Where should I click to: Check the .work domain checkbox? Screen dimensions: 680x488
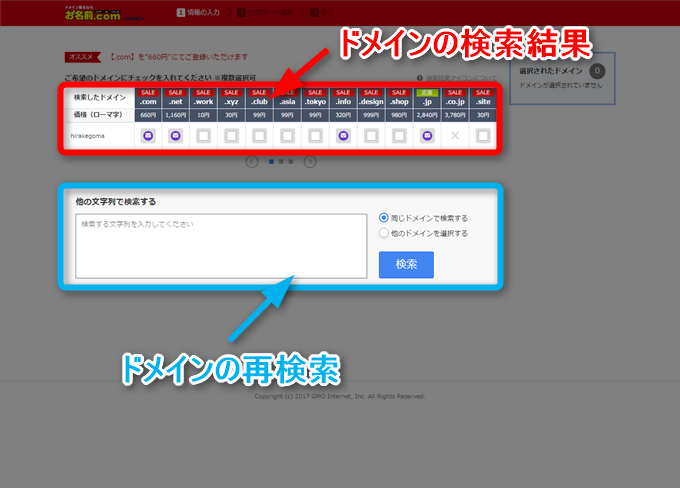pos(203,136)
